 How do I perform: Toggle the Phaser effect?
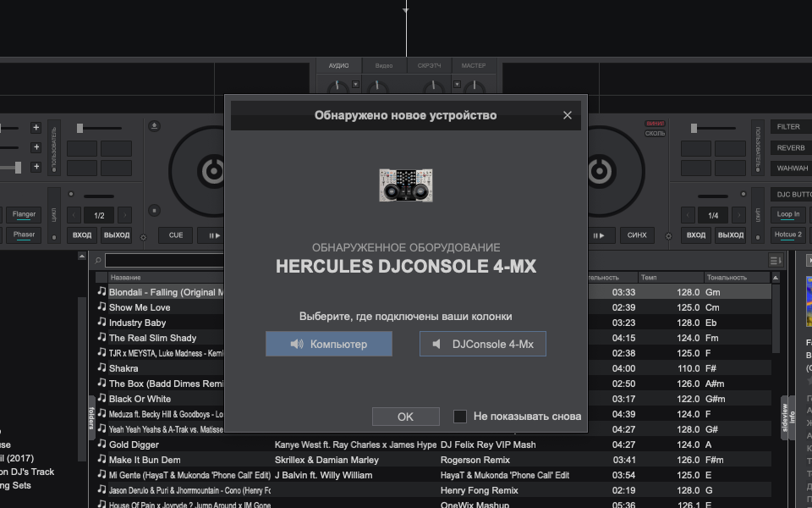[x=24, y=235]
